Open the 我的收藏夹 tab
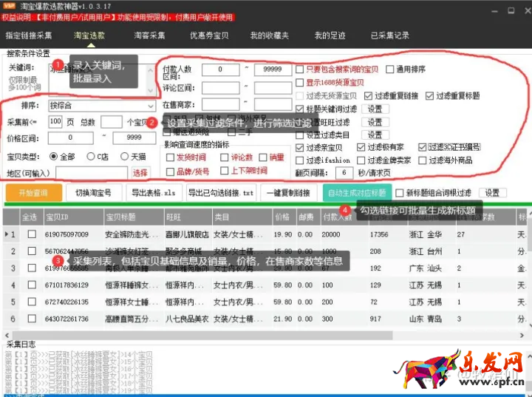Viewport: 532px width, 397px height. tap(270, 35)
